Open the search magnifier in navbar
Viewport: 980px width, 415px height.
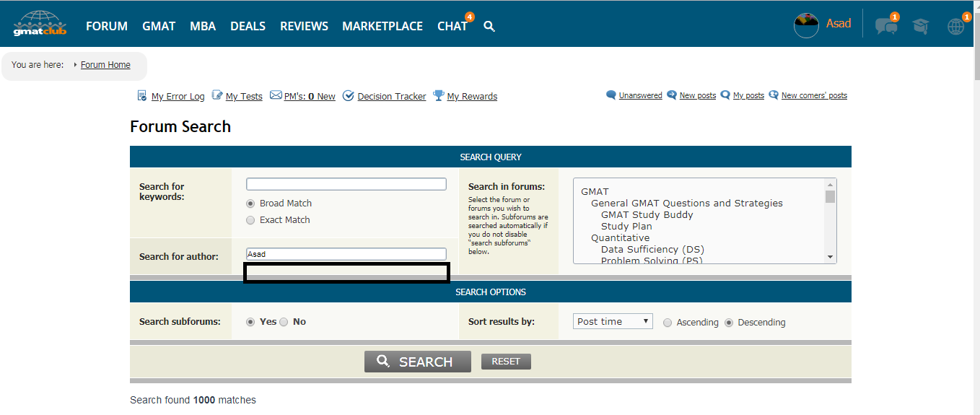489,27
